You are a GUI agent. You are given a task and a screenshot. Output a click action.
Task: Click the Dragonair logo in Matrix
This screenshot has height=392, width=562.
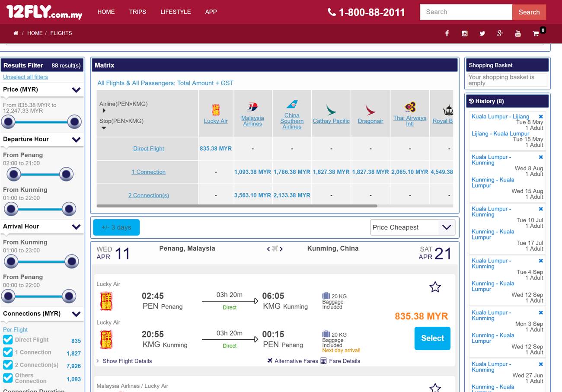click(370, 110)
